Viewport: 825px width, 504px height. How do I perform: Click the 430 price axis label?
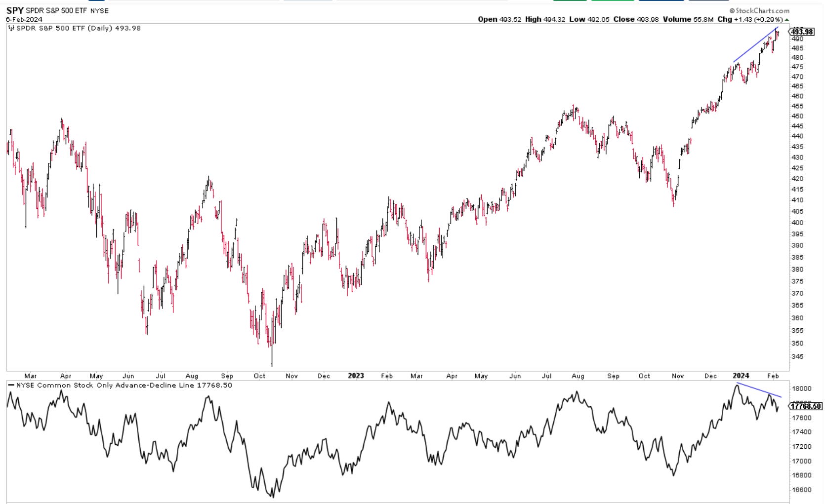(x=797, y=157)
